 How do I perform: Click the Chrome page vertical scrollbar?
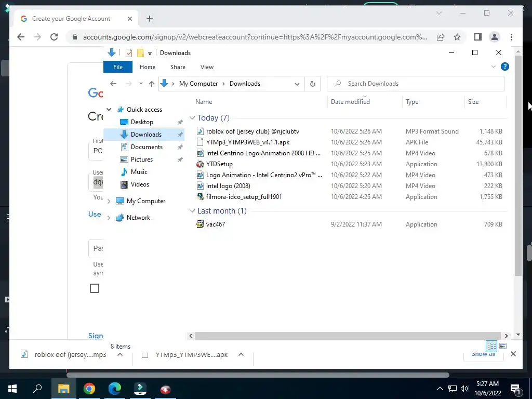click(x=518, y=166)
